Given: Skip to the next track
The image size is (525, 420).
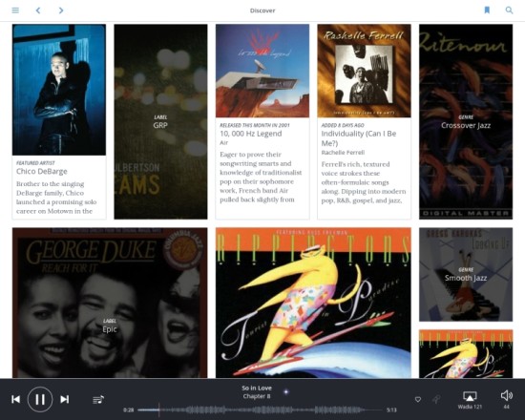Looking at the screenshot, I should [65, 399].
